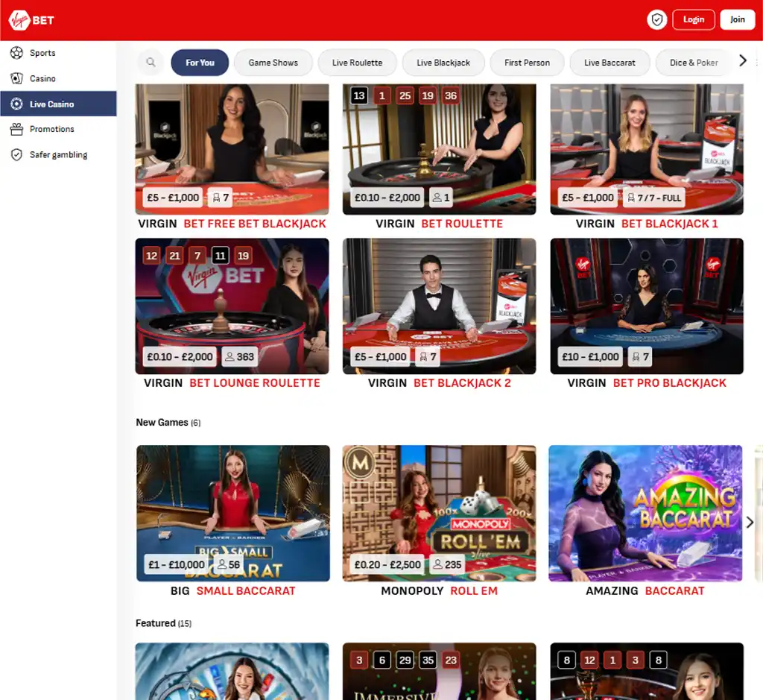This screenshot has width=763, height=700.
Task: Select the Game Shows filter
Action: [x=273, y=63]
